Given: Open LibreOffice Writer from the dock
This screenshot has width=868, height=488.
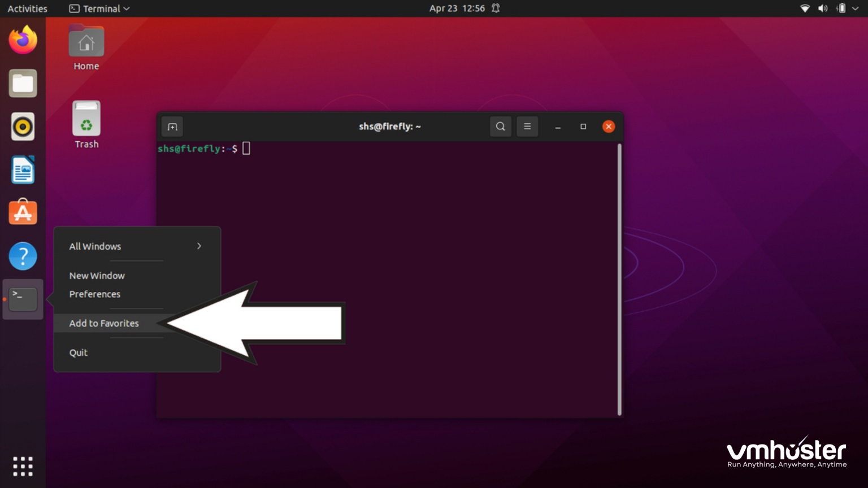Looking at the screenshot, I should (23, 169).
